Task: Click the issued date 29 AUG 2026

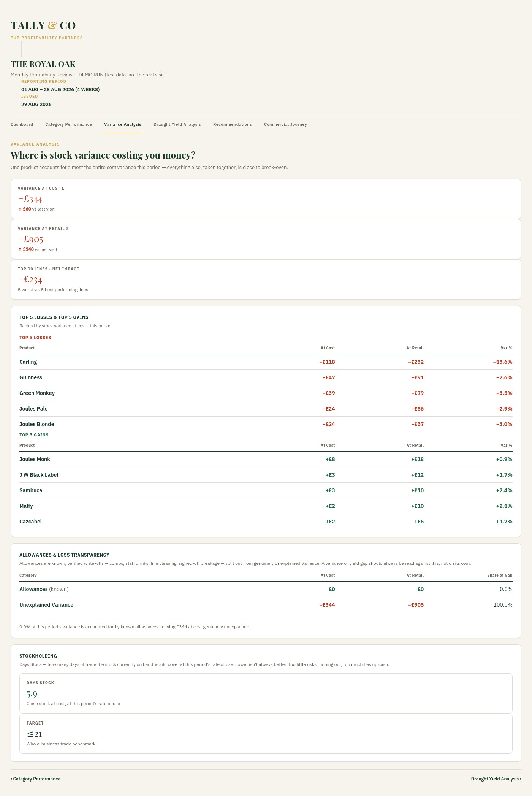Action: (x=36, y=105)
